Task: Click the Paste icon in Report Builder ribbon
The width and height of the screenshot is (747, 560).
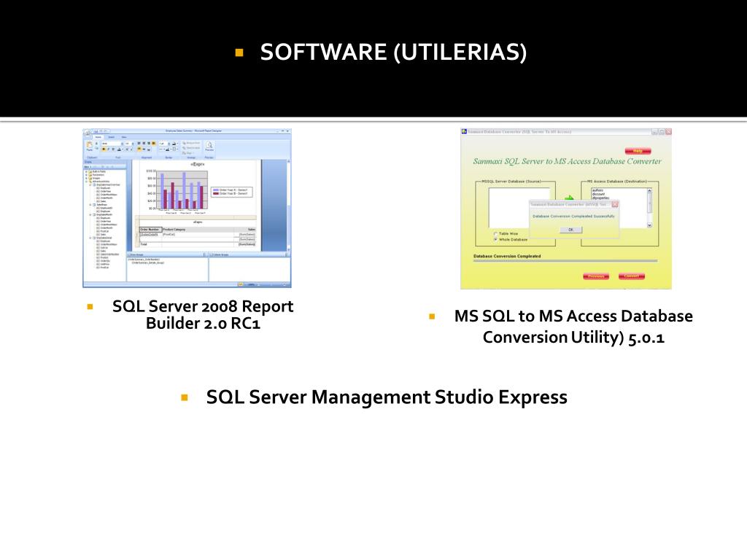Action: [x=89, y=145]
